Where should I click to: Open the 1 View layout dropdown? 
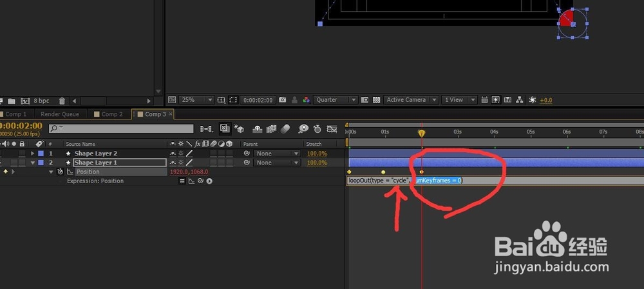(x=459, y=99)
